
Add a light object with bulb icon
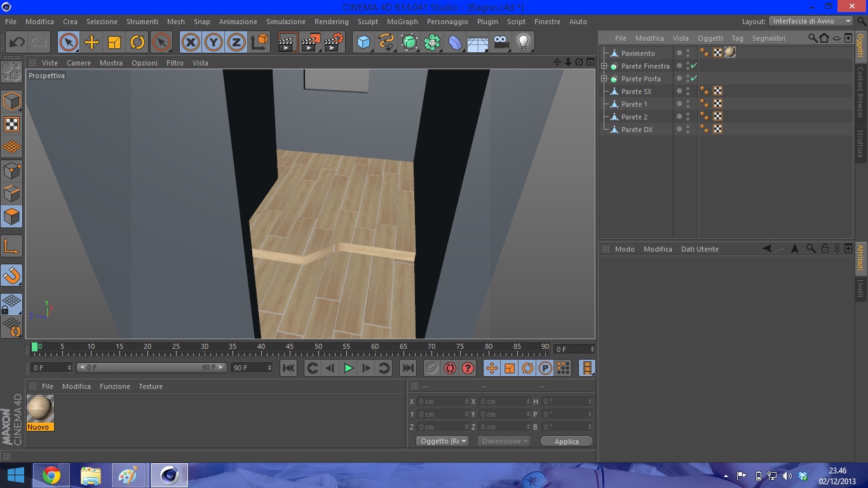click(x=523, y=43)
